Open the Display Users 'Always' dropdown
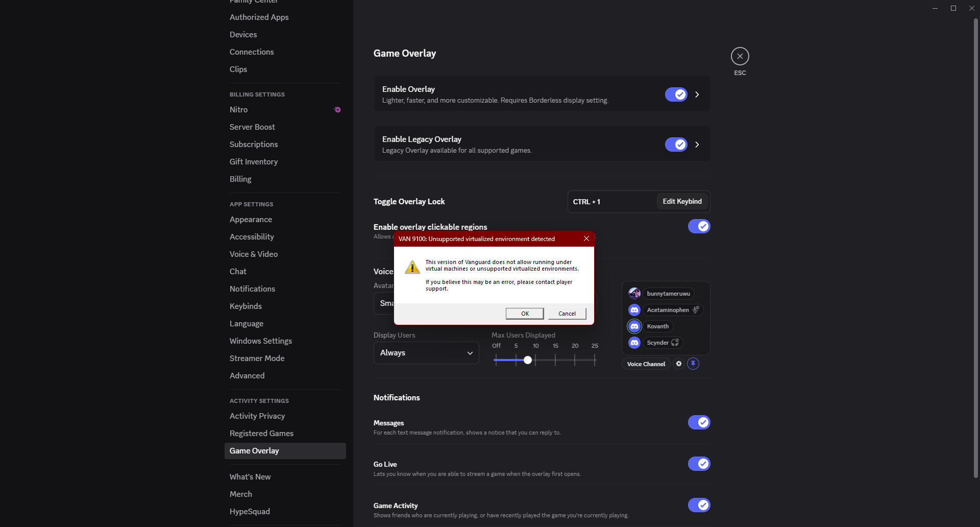The height and width of the screenshot is (527, 980). pos(426,353)
